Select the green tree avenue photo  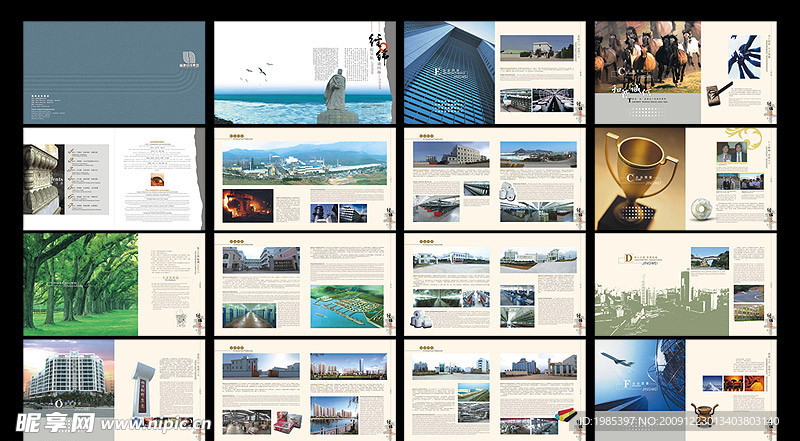click(x=81, y=284)
